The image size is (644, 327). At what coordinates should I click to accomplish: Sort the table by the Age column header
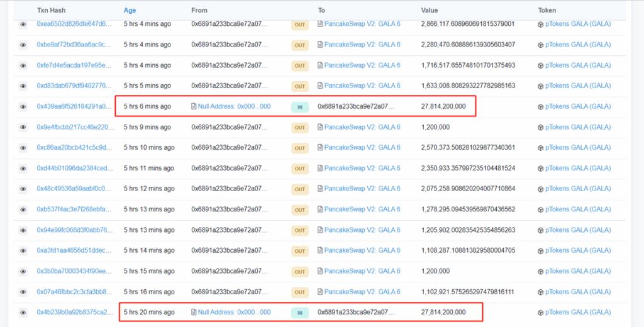click(130, 10)
